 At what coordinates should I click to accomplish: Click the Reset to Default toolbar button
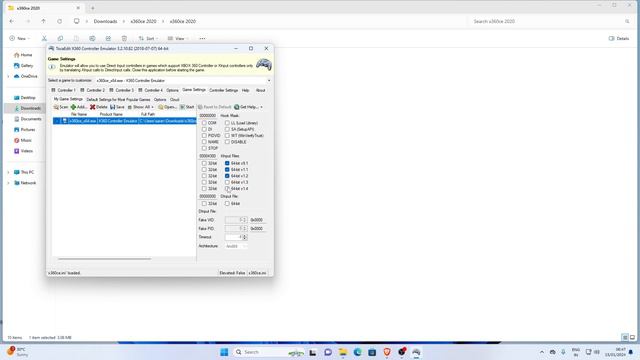215,107
